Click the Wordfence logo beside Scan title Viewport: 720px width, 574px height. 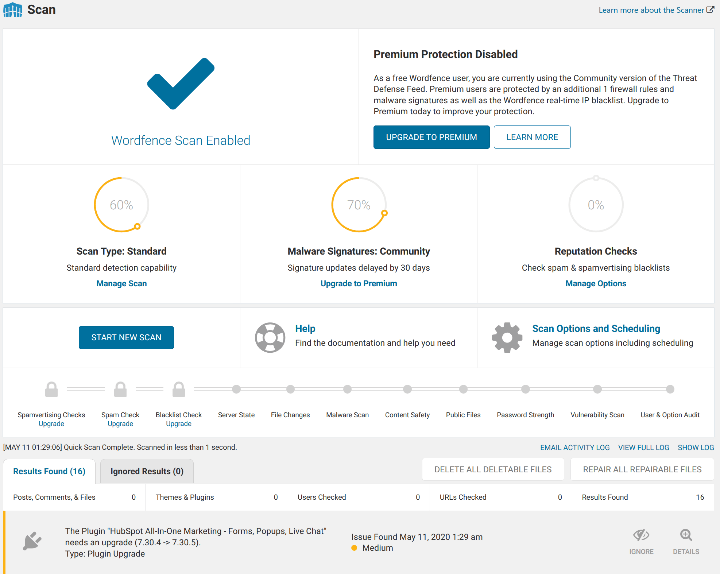(14, 10)
